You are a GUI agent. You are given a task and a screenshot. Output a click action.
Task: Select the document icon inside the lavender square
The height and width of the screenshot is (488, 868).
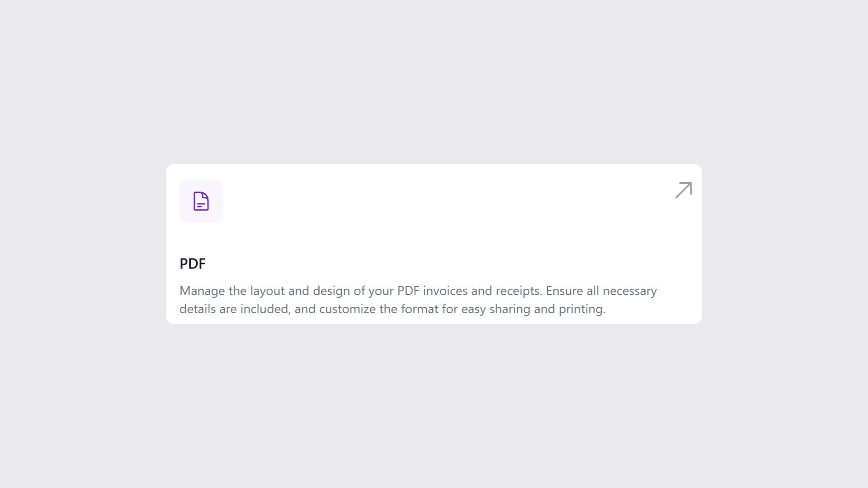[201, 201]
